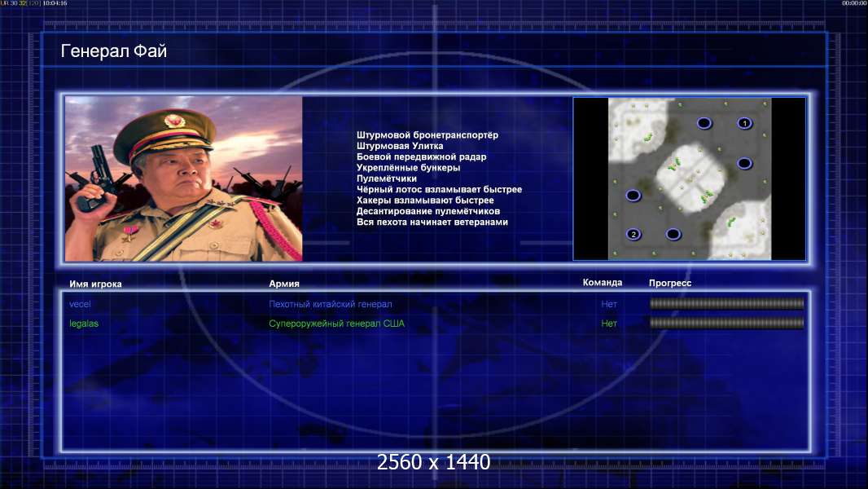Click the empty start circle beside position 2
Image resolution: width=868 pixels, height=489 pixels.
(x=673, y=234)
